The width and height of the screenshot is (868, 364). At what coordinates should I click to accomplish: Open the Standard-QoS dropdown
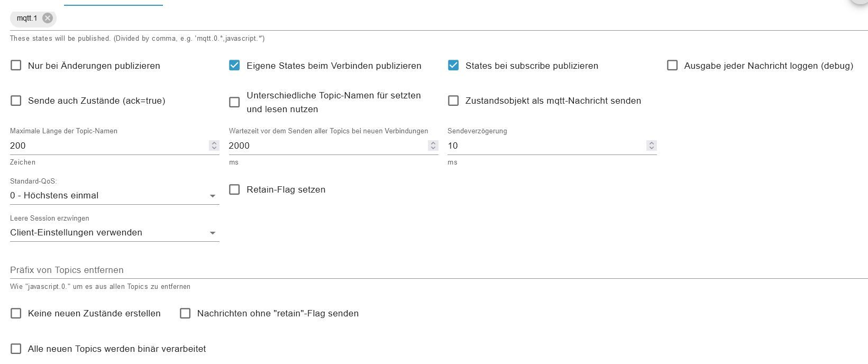114,196
